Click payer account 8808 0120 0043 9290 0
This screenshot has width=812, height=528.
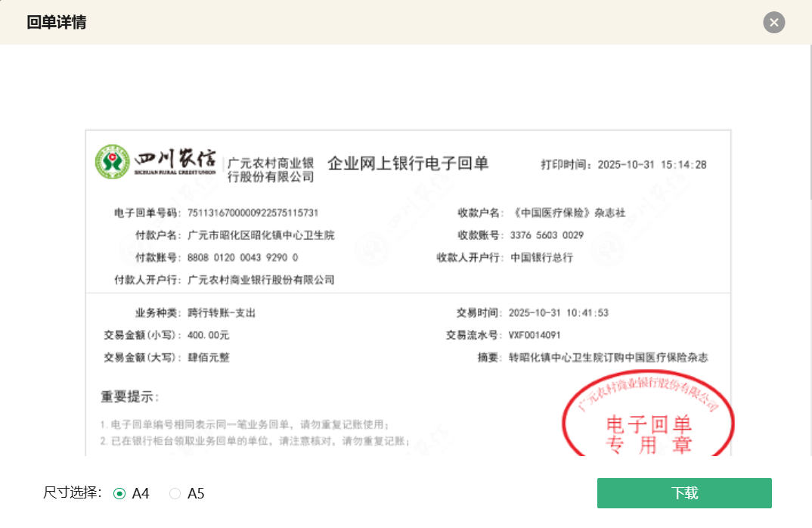243,258
